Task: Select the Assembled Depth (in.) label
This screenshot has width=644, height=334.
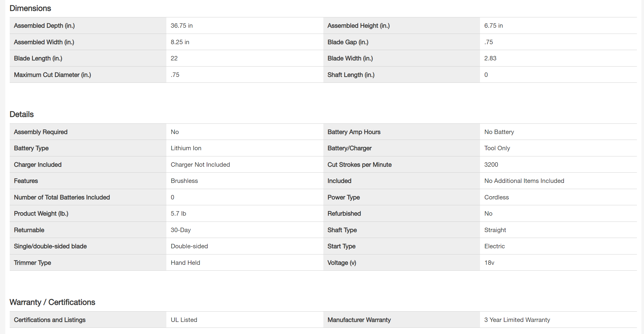Action: coord(44,26)
